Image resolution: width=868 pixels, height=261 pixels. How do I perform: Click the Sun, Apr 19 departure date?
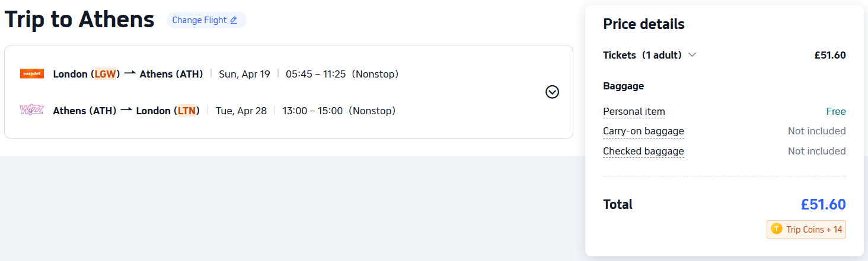click(244, 74)
